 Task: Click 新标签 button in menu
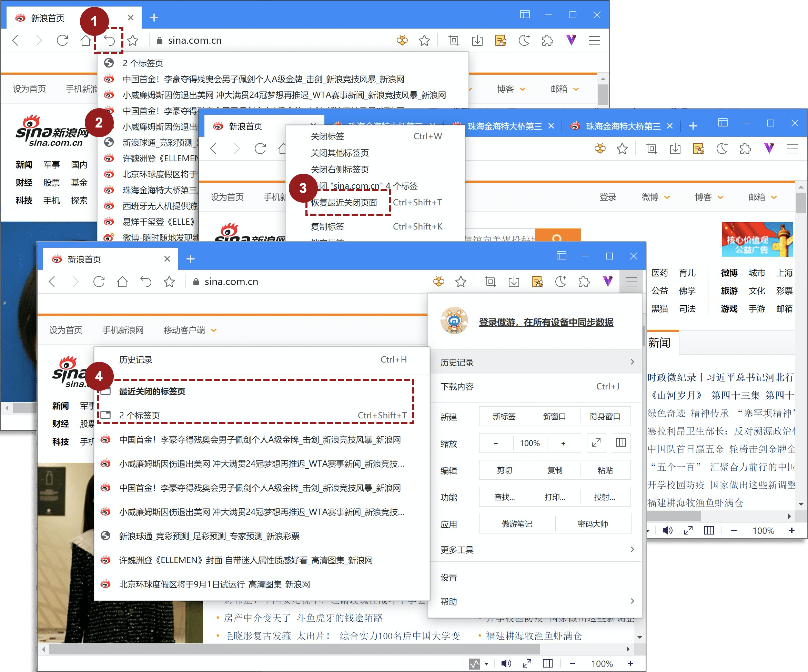click(504, 416)
